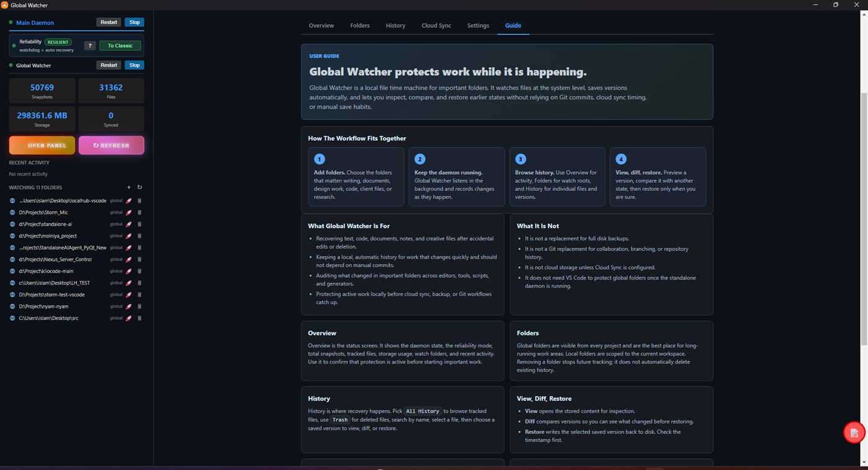Restart the Global Watcher service

pos(109,65)
